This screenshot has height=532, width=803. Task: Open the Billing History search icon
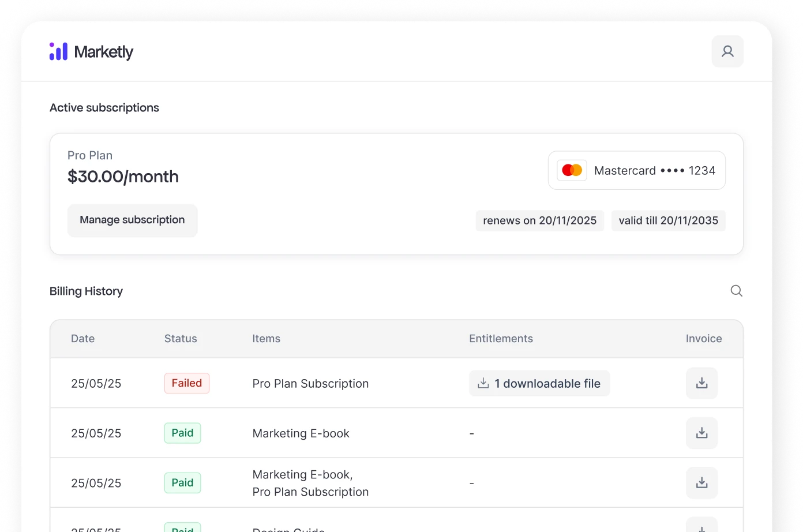click(x=736, y=291)
